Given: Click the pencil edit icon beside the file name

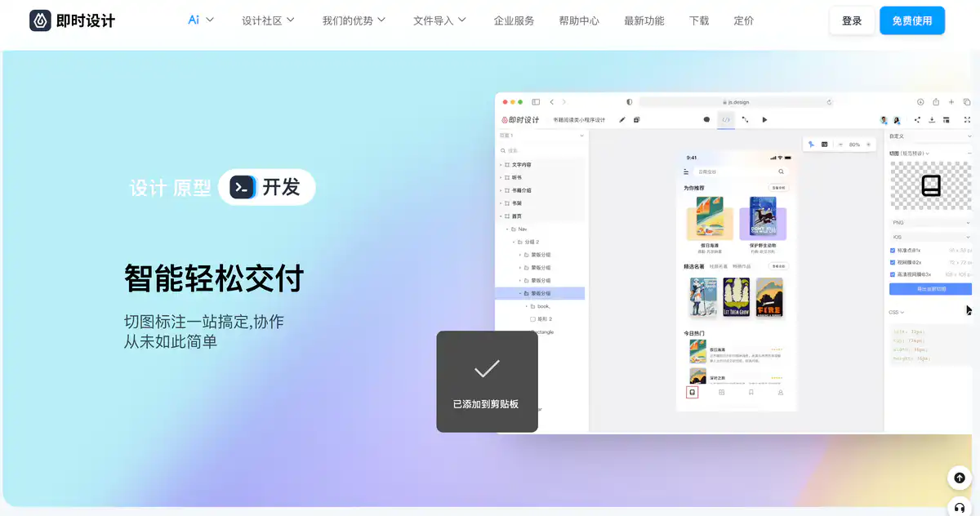Looking at the screenshot, I should 622,120.
